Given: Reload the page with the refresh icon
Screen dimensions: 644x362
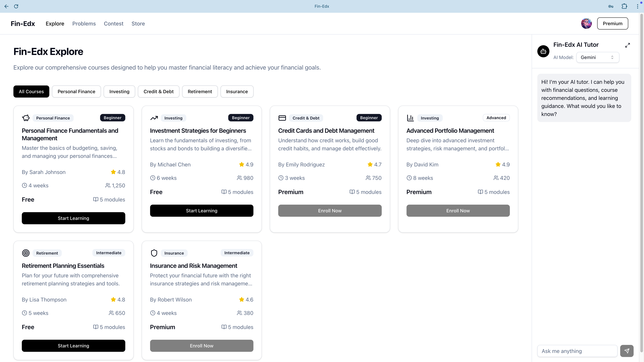Looking at the screenshot, I should 16,6.
